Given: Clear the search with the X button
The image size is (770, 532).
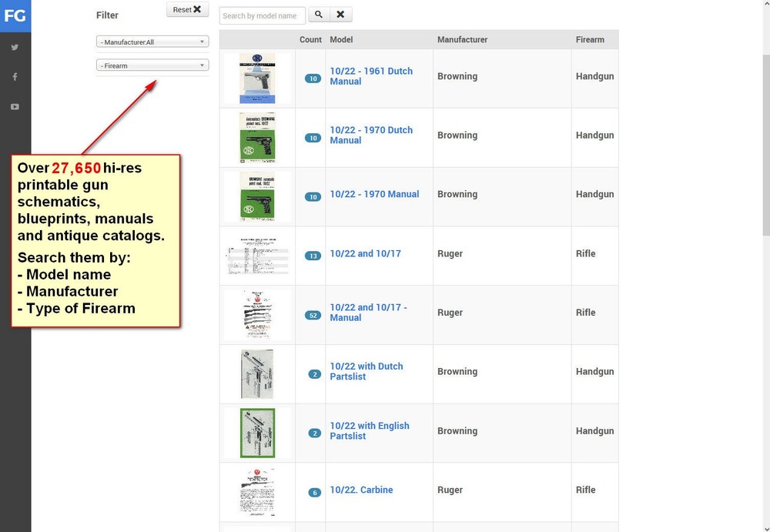Looking at the screenshot, I should (x=340, y=15).
